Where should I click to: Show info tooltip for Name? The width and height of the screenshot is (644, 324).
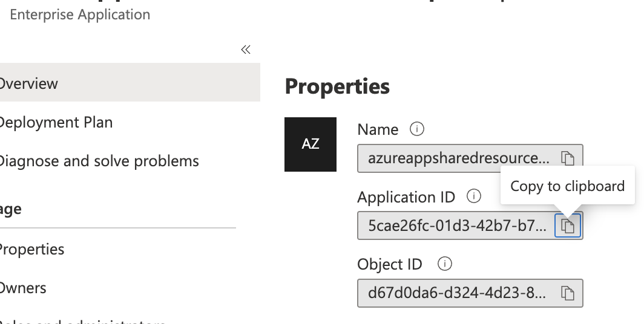(417, 129)
